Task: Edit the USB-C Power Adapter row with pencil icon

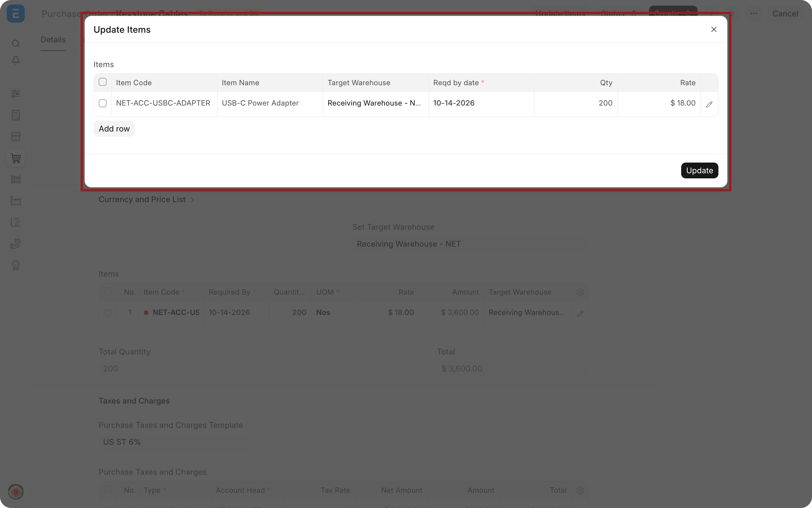Action: point(709,104)
